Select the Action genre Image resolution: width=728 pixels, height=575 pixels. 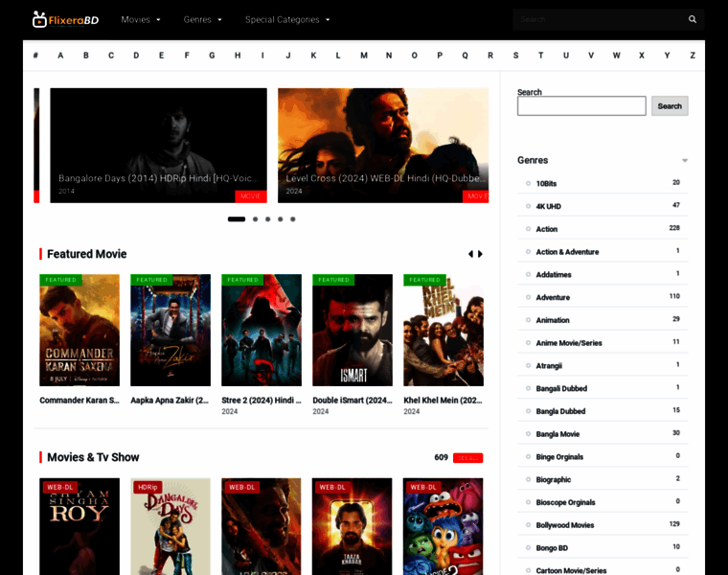coord(546,229)
